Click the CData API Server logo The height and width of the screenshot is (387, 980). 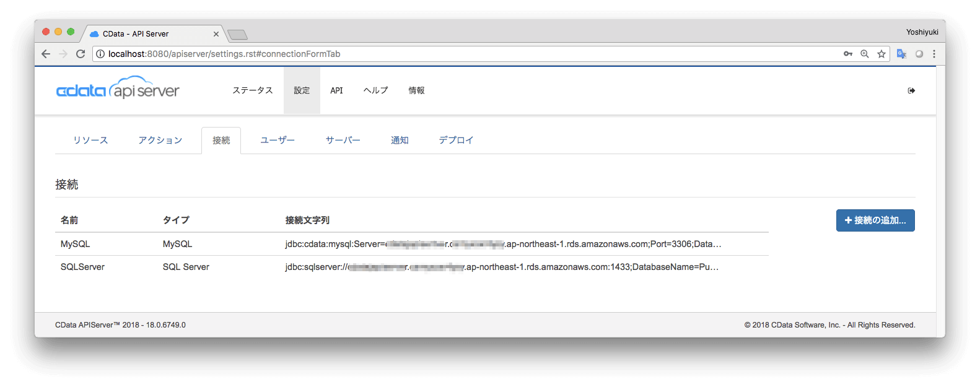(118, 88)
